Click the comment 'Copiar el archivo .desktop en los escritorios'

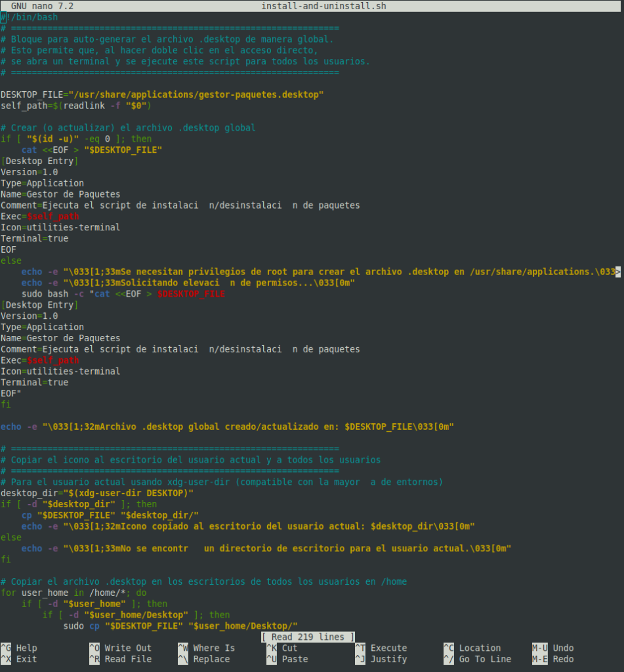203,581
